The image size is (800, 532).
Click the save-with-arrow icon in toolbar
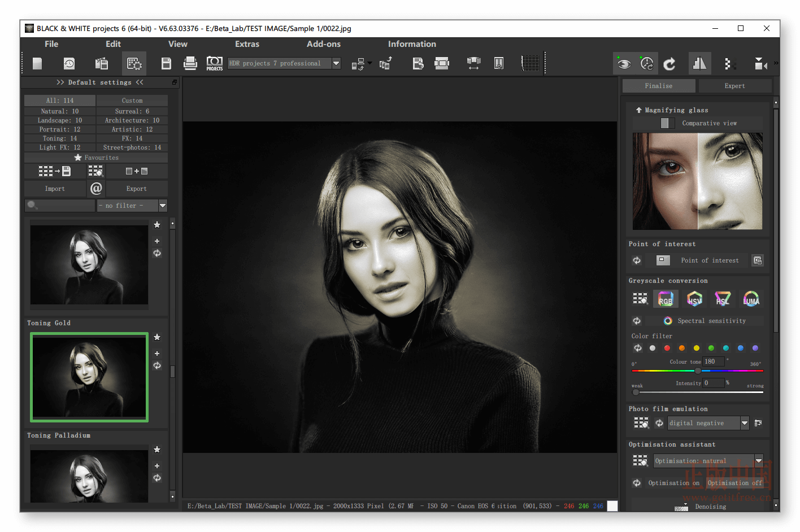click(x=418, y=64)
